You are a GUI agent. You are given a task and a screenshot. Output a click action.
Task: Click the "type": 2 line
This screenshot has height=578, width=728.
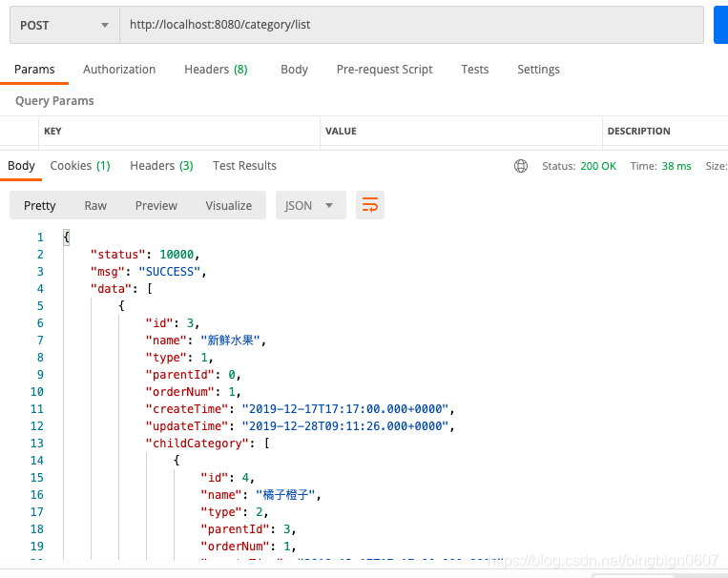235,512
